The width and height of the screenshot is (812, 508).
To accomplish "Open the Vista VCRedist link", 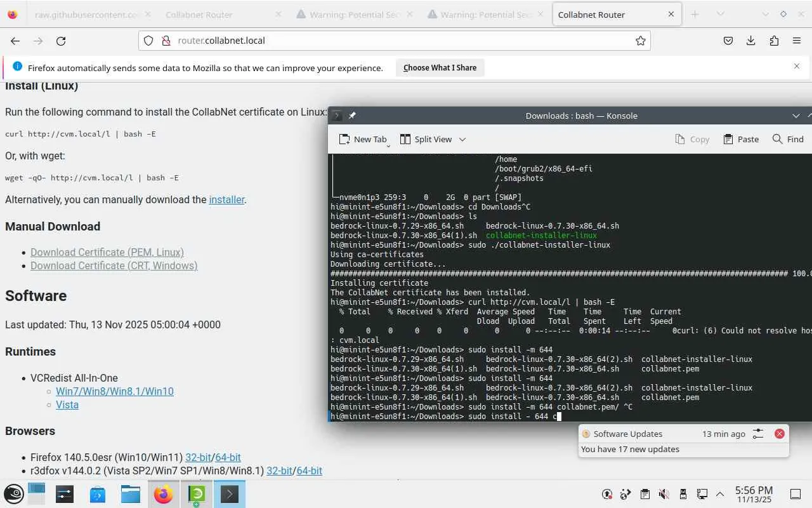I will [x=67, y=404].
